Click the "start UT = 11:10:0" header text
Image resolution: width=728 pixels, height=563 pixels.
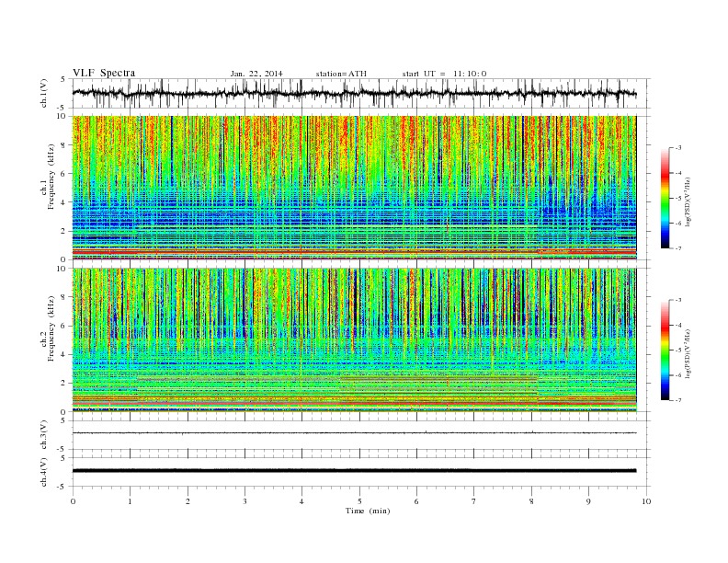click(444, 74)
